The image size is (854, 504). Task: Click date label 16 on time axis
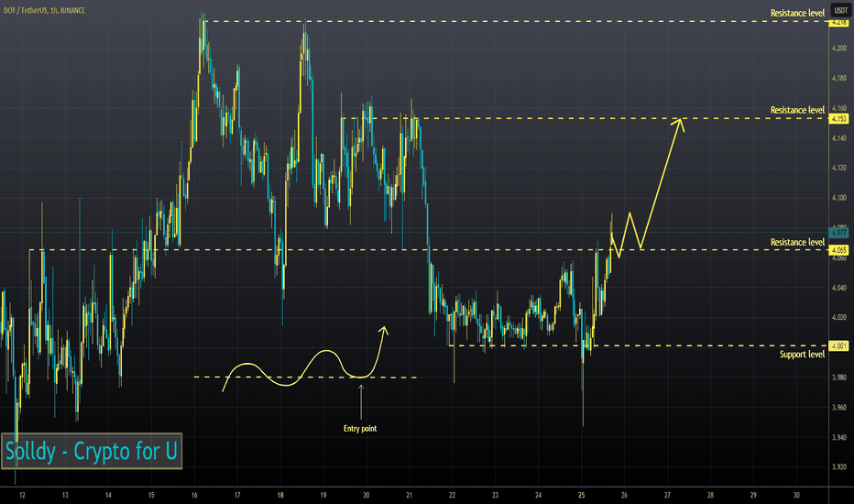click(x=194, y=495)
